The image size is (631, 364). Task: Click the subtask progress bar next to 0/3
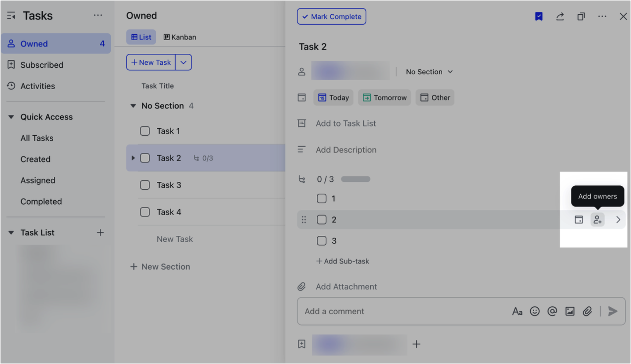[x=355, y=179]
